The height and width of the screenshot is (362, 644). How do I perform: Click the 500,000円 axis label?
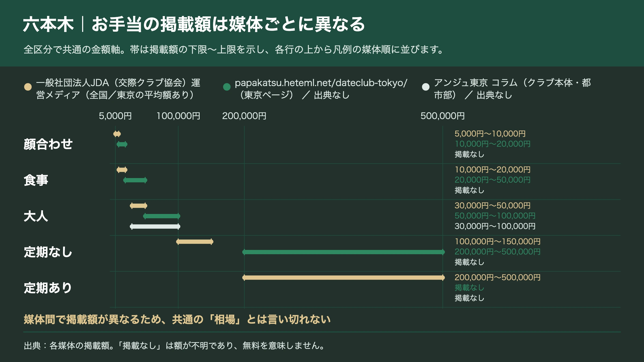(x=442, y=116)
